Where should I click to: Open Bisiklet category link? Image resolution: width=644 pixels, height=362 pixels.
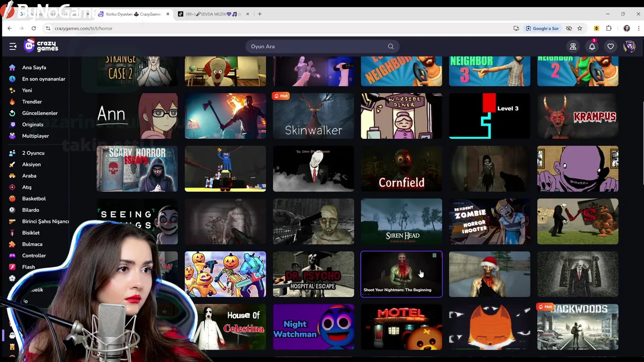coord(31,233)
